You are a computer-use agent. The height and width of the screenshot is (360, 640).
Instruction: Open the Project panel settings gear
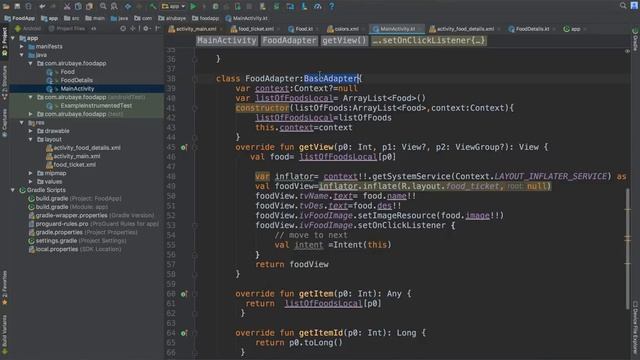click(146, 29)
